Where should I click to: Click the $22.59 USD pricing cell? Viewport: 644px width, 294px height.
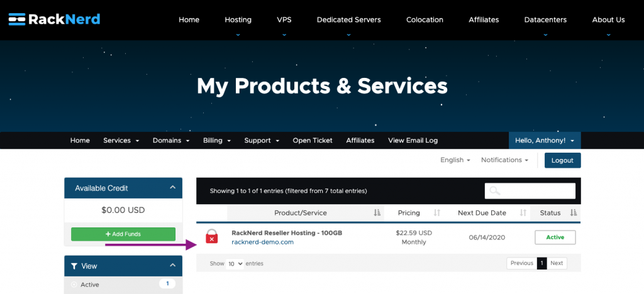[414, 233]
